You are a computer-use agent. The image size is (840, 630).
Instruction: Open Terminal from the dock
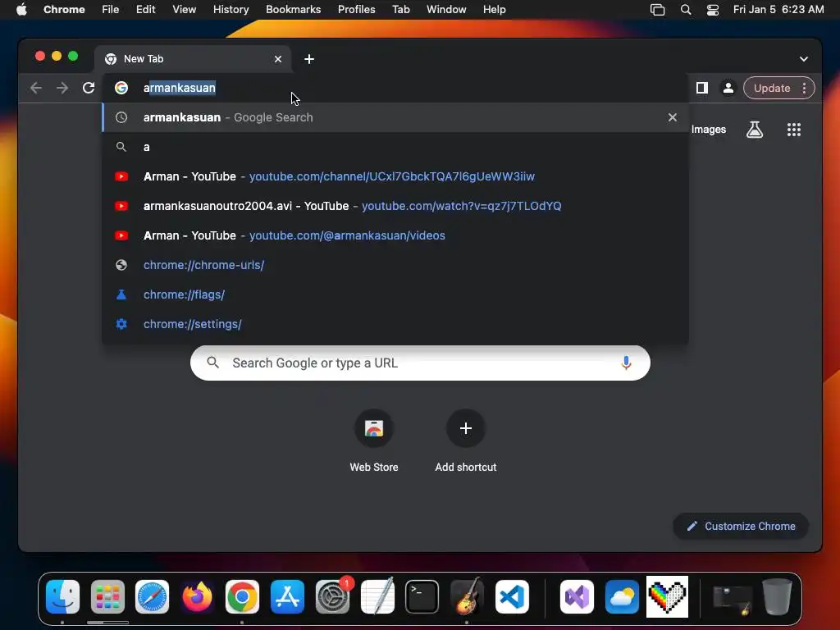(x=422, y=596)
